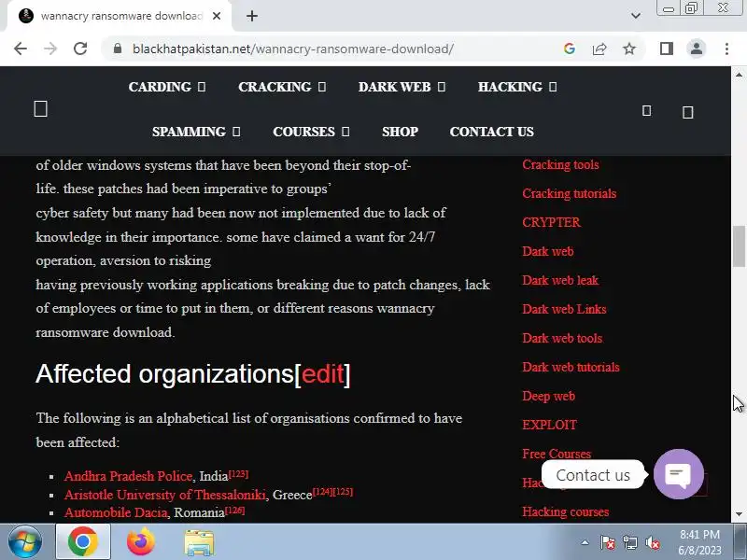747x560 pixels.
Task: Open the Hacking courses category
Action: [x=566, y=511]
